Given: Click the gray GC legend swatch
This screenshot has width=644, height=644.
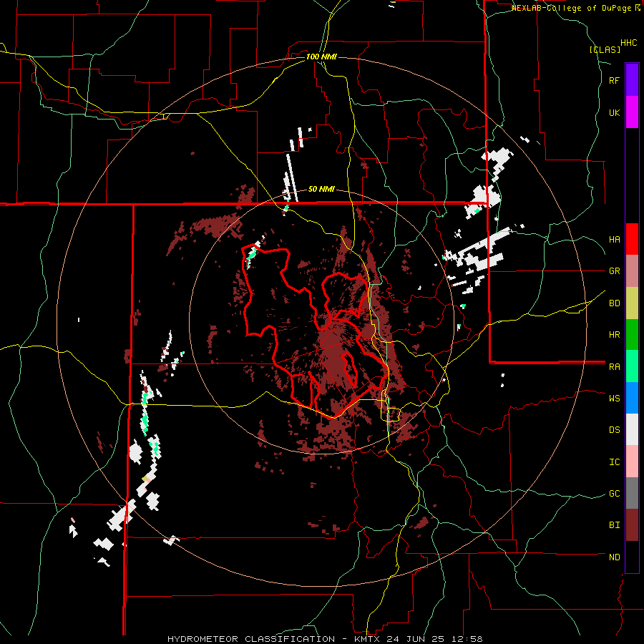Looking at the screenshot, I should 632,493.
